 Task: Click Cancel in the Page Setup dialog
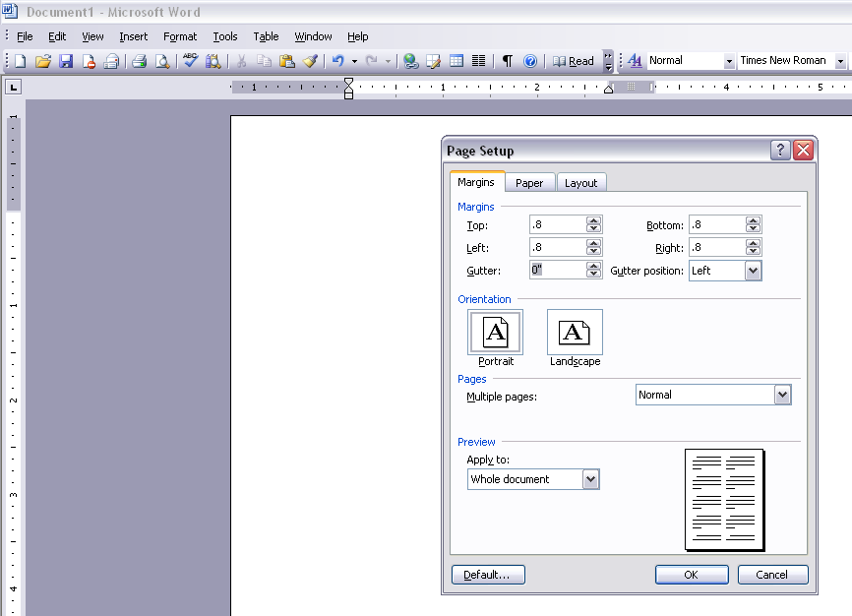(x=771, y=575)
